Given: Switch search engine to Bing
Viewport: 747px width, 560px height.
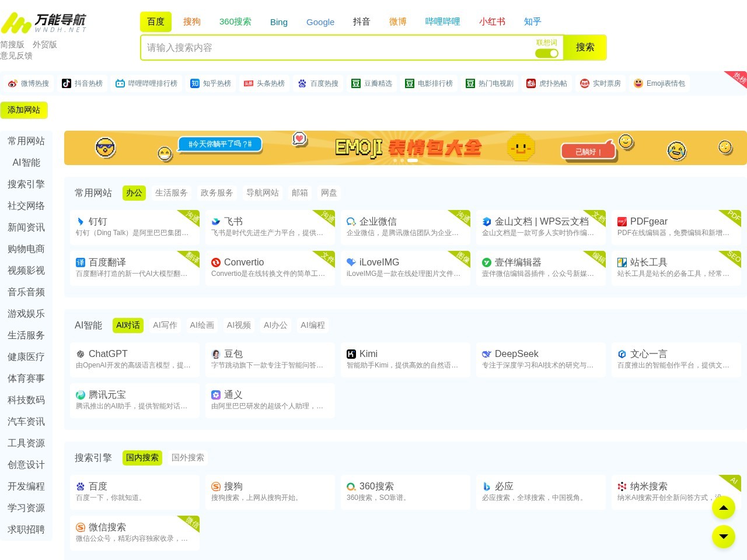Looking at the screenshot, I should [x=279, y=22].
